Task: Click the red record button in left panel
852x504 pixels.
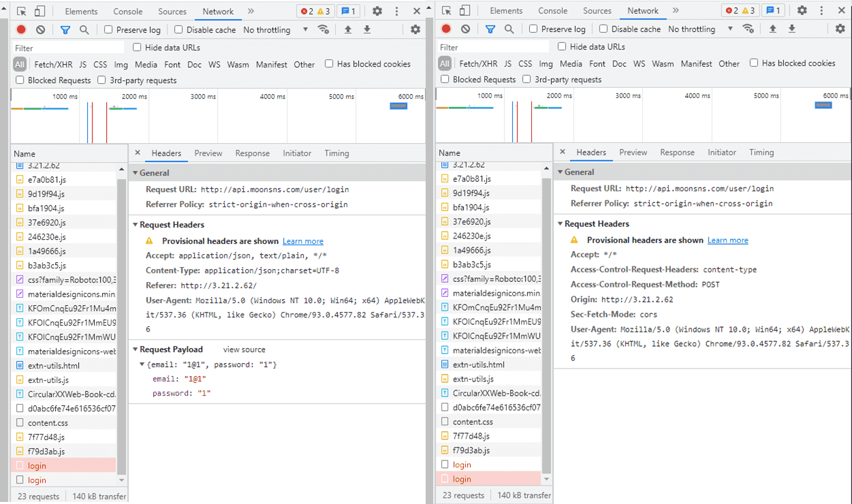Action: tap(21, 30)
